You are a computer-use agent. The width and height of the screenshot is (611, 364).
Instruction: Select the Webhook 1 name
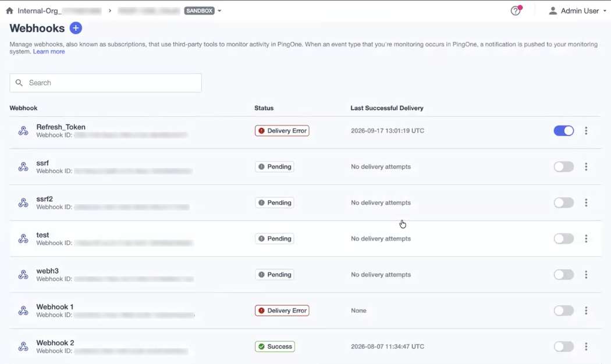tap(55, 307)
